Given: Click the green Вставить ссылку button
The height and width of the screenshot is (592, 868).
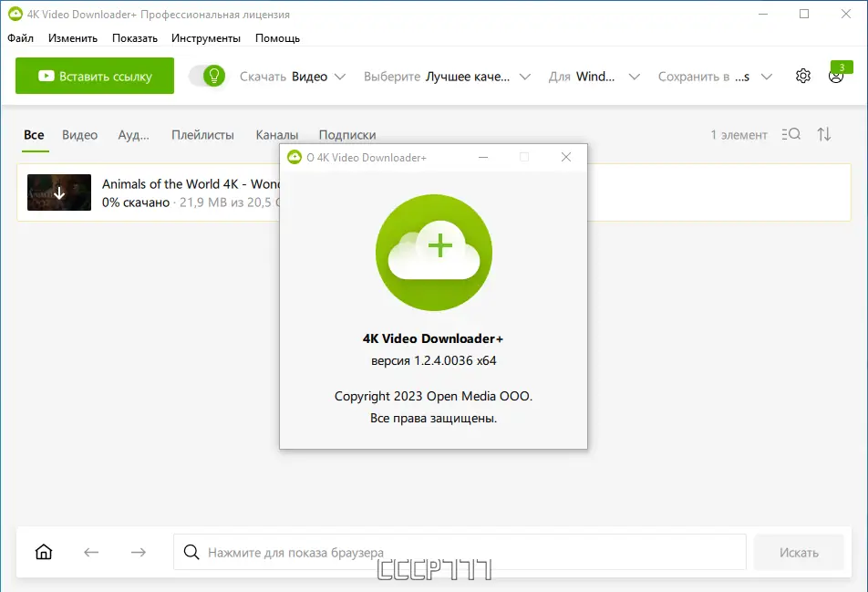Looking at the screenshot, I should tap(95, 76).
